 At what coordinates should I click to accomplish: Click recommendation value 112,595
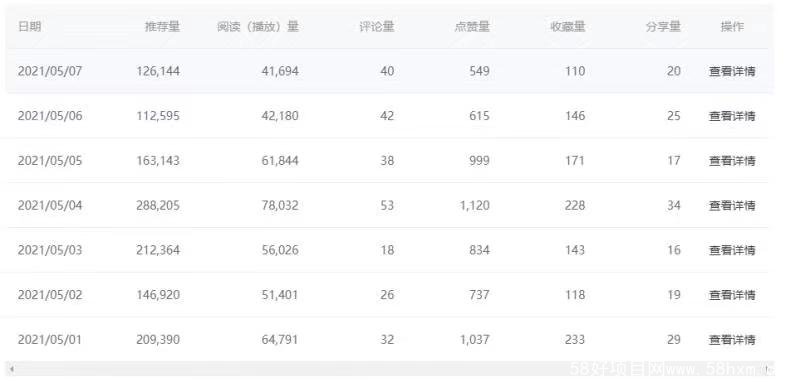(158, 116)
